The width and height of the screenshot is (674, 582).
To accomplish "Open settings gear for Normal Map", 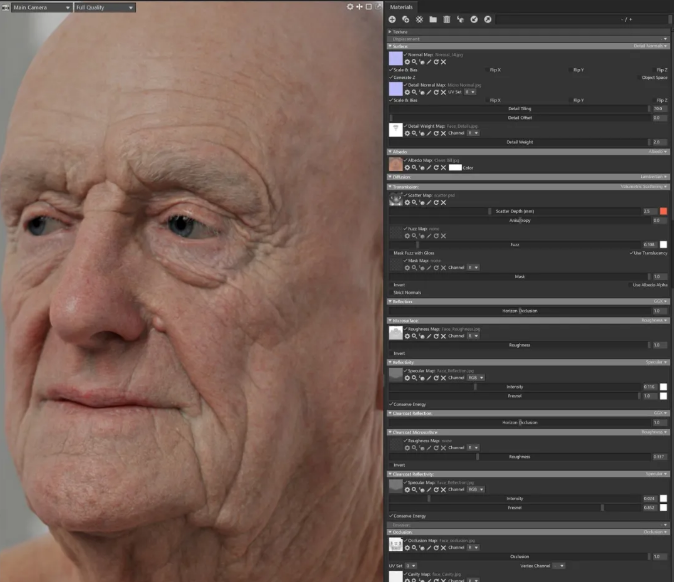I will (407, 62).
